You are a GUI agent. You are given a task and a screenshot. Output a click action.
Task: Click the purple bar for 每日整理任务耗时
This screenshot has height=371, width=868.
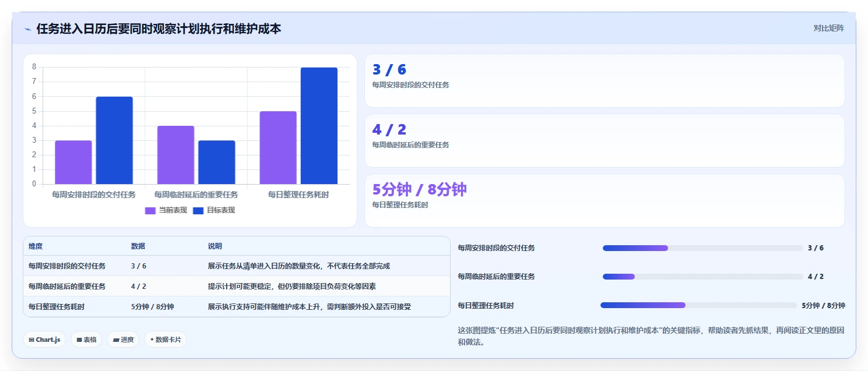click(x=278, y=148)
